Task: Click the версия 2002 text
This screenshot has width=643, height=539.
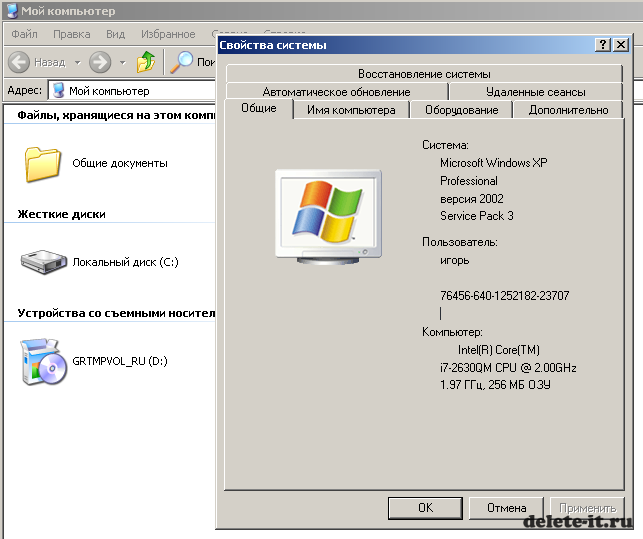Action: click(x=472, y=199)
